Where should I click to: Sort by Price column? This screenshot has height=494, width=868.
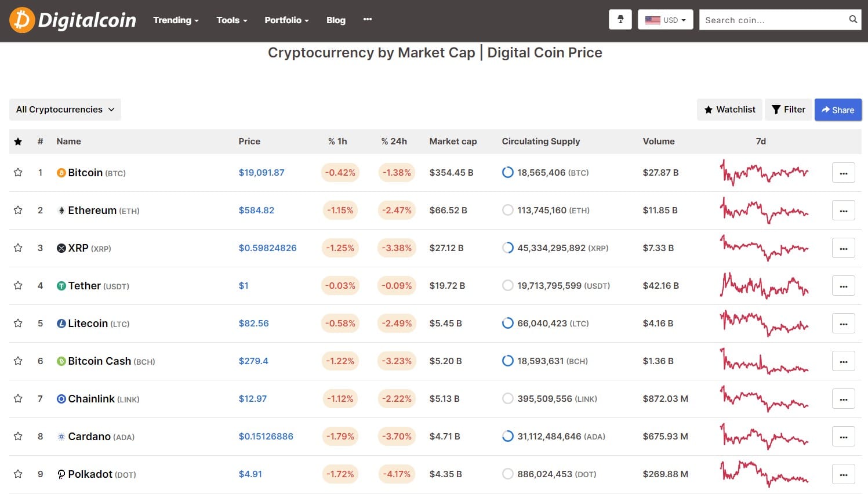[249, 141]
